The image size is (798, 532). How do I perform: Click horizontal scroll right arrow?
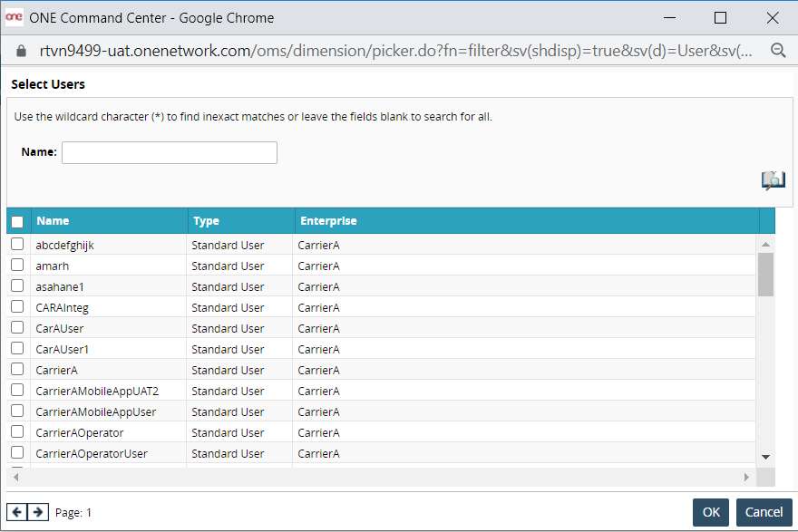click(746, 477)
